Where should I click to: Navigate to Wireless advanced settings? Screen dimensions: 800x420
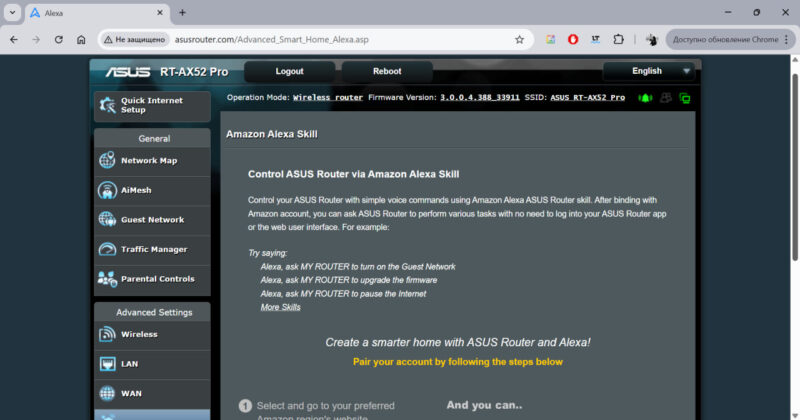152,334
